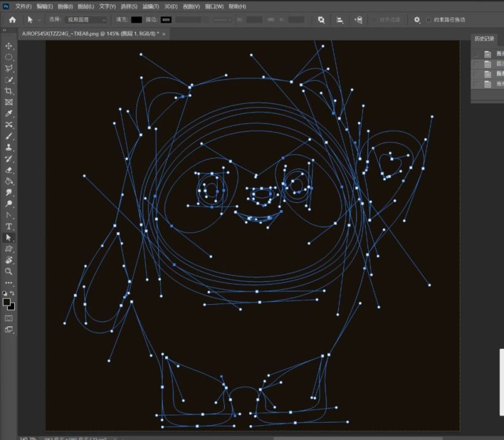Open the path operations icon
The height and width of the screenshot is (440, 504).
321,20
